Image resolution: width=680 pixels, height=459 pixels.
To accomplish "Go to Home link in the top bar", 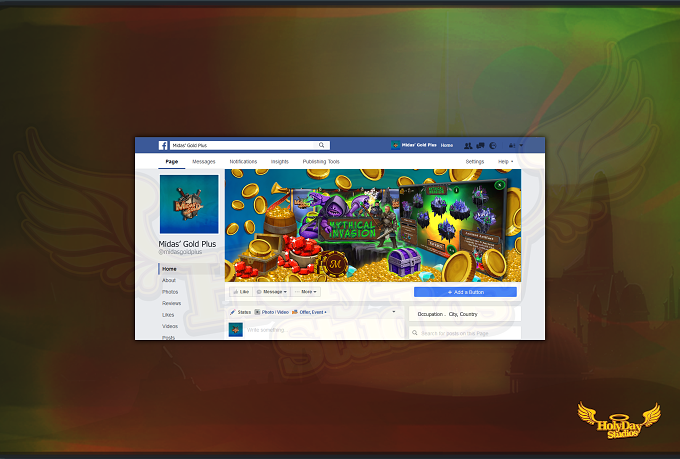I will [x=447, y=145].
